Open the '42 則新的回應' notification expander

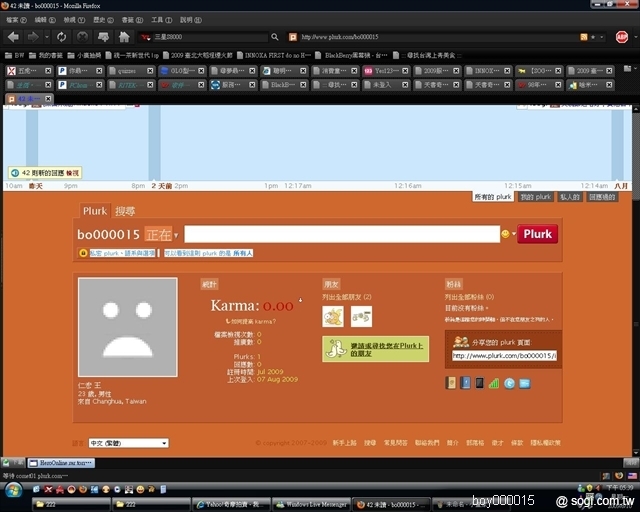click(44, 173)
